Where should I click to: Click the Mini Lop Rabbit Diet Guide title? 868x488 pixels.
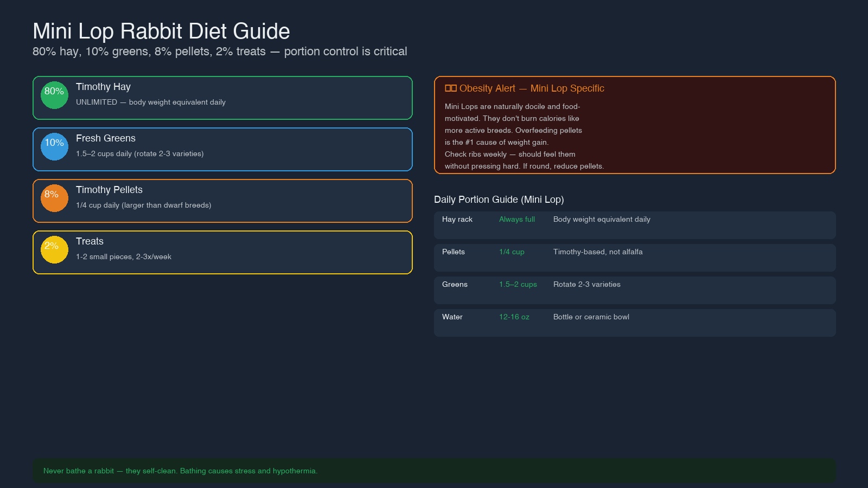click(x=161, y=31)
